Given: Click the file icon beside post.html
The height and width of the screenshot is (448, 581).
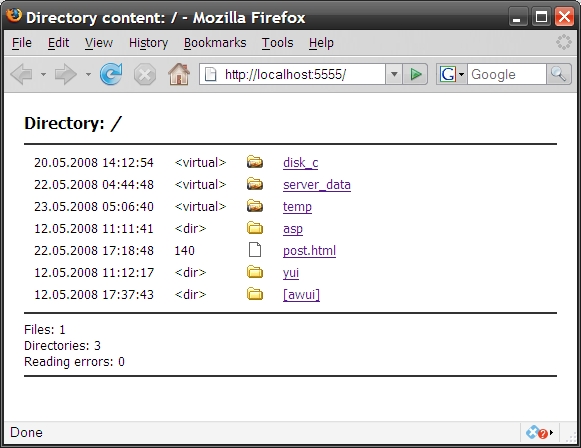Looking at the screenshot, I should click(x=255, y=250).
